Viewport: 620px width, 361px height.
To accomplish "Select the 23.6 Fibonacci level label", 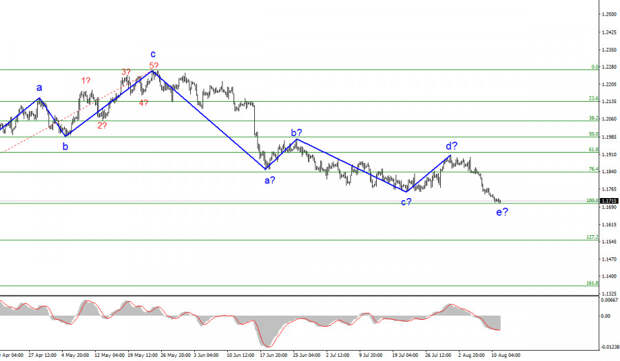I will 594,98.
